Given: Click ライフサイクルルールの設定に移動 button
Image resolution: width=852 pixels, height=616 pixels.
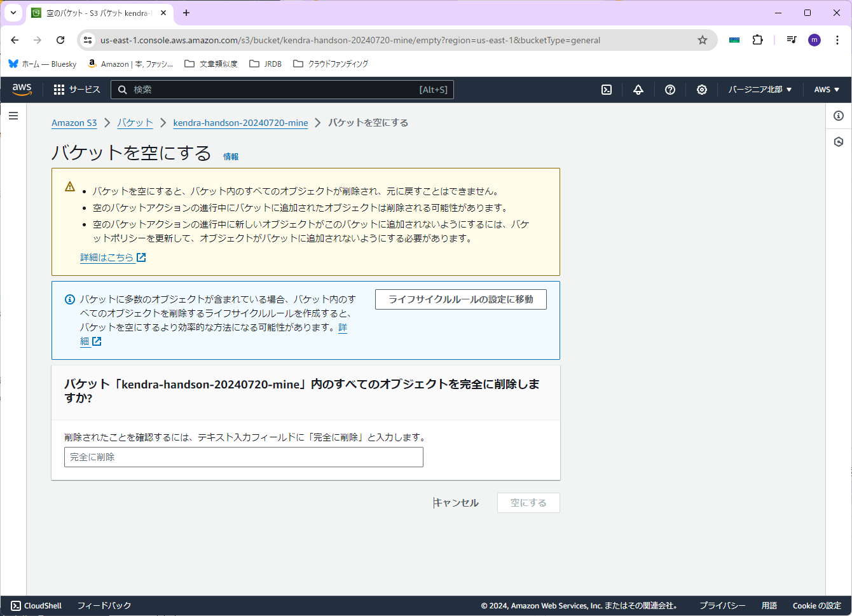Looking at the screenshot, I should 461,299.
